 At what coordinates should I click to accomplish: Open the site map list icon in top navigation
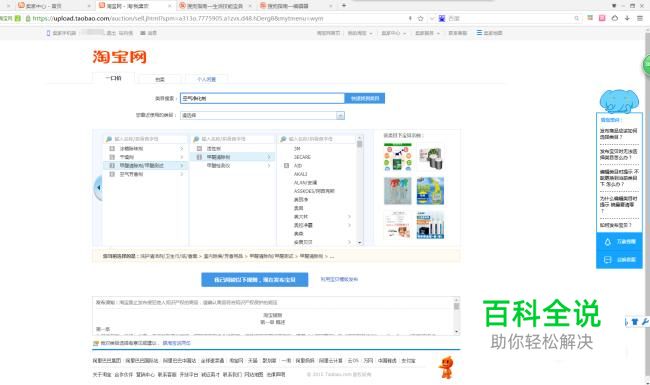pyautogui.click(x=479, y=32)
